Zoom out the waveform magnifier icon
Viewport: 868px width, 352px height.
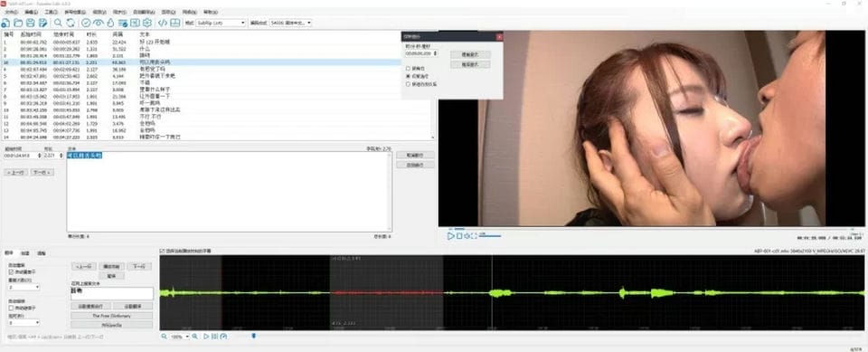pyautogui.click(x=164, y=336)
